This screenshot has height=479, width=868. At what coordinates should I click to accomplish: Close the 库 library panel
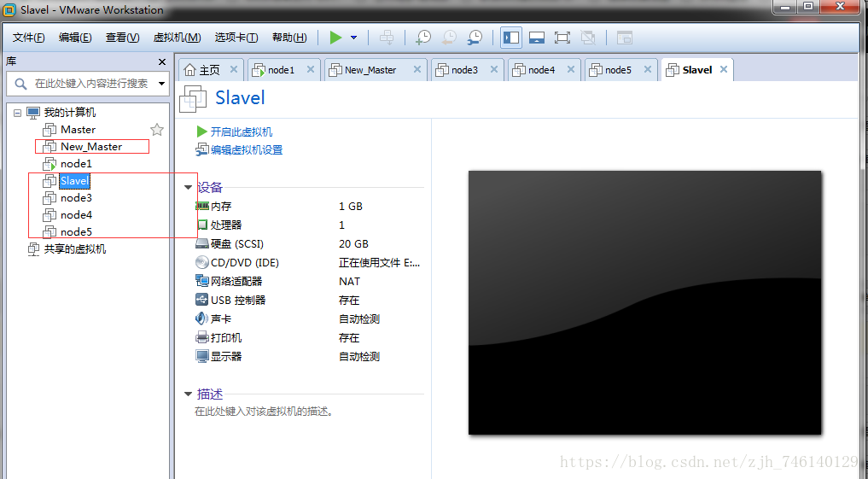point(161,61)
